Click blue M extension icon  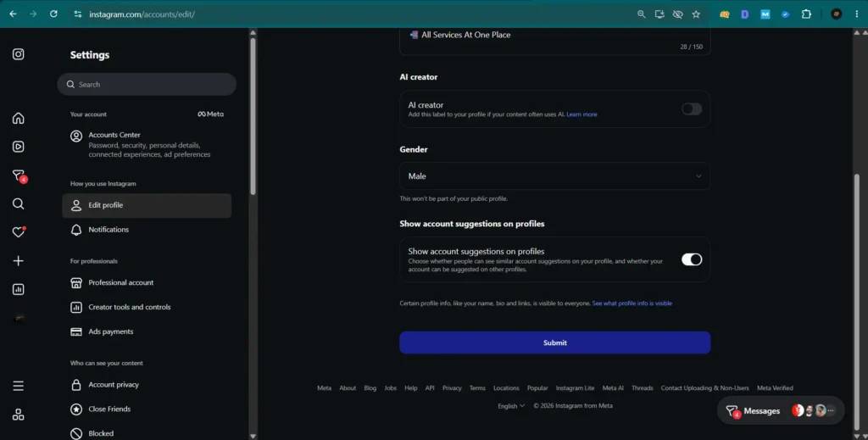click(x=765, y=14)
